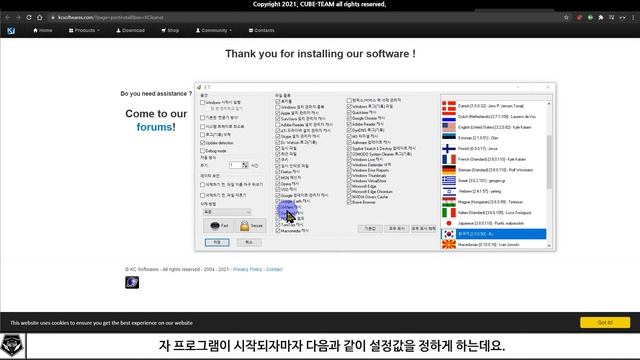Viewport: 640px width, 360px height.
Task: Select the German flag language entry
Action: (494, 170)
